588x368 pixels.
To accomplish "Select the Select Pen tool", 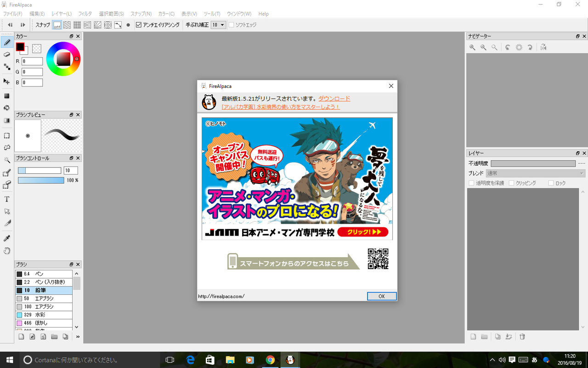I will (x=7, y=173).
